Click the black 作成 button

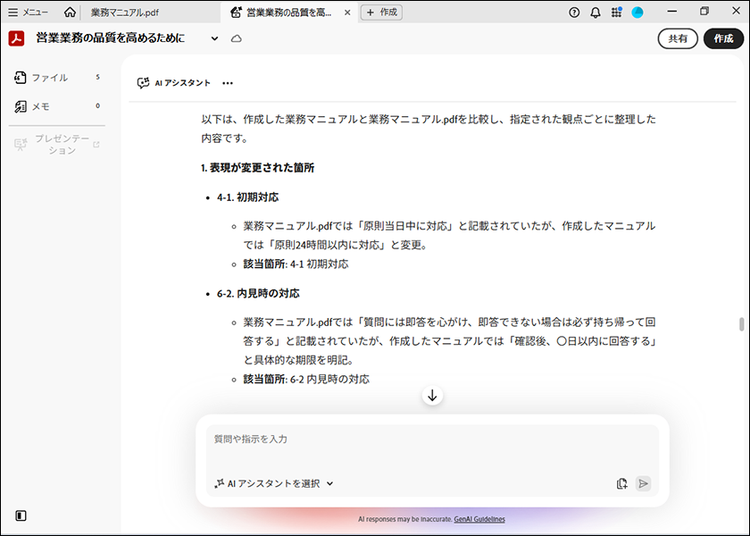tap(724, 38)
